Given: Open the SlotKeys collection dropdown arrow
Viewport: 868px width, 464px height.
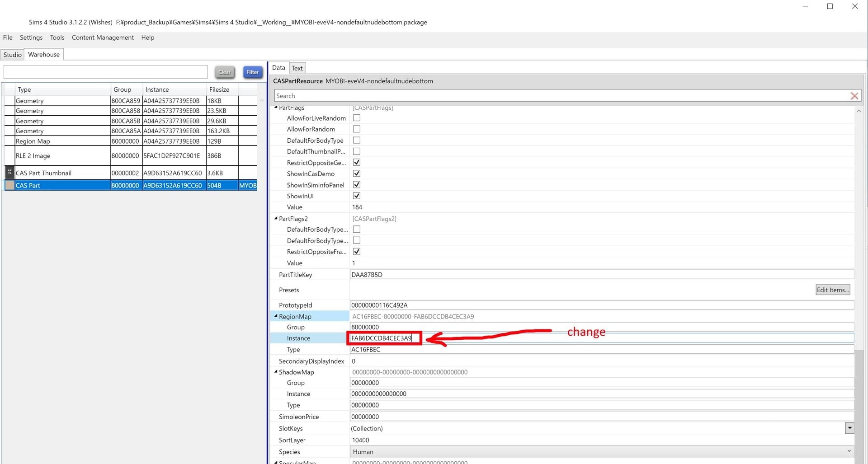Looking at the screenshot, I should click(x=849, y=428).
